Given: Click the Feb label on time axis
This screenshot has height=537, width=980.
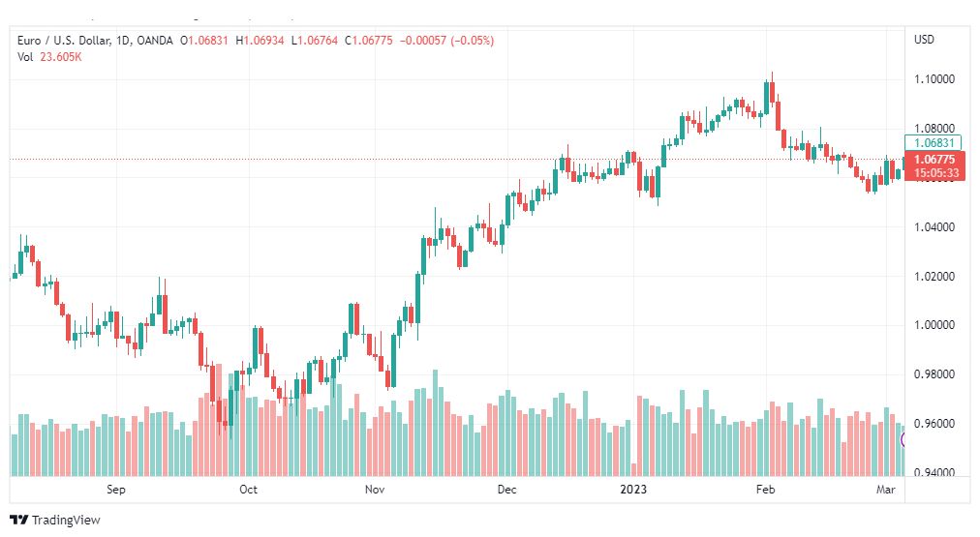Looking at the screenshot, I should (x=765, y=489).
